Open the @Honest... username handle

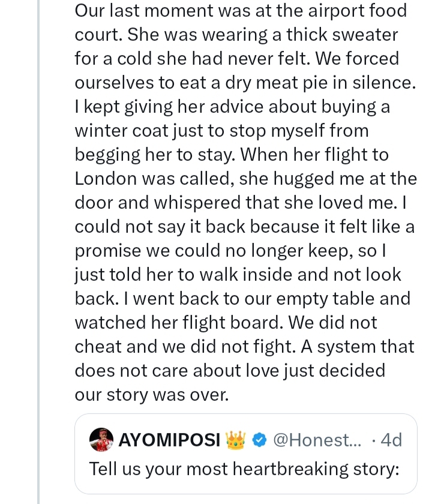317,440
